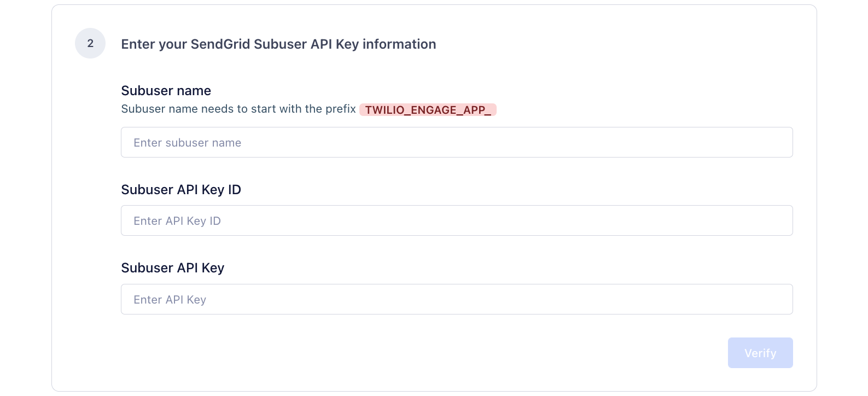Click the Enter API Key ID field
Screen dimensions: 868x396
pyautogui.click(x=457, y=220)
